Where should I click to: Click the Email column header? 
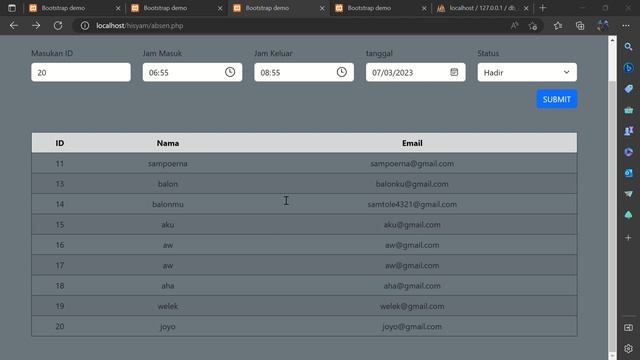(x=412, y=143)
